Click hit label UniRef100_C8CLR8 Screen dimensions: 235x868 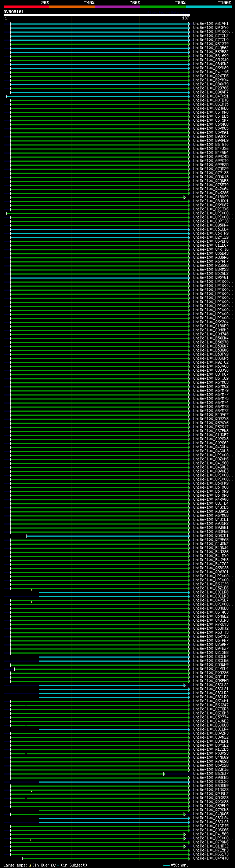(211, 592)
